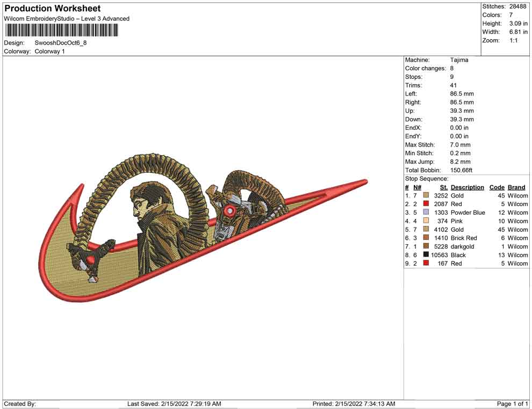Click the 'Last Saved' timestamp in footer
This screenshot has height=409, width=532.
click(174, 404)
